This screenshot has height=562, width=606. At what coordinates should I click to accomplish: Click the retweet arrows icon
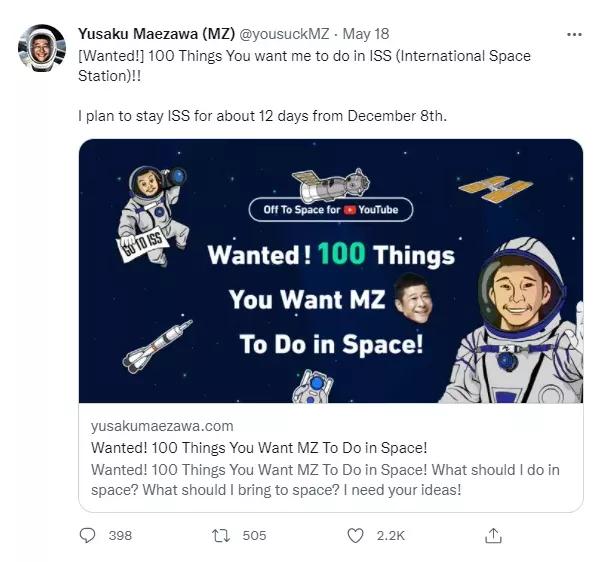click(221, 535)
